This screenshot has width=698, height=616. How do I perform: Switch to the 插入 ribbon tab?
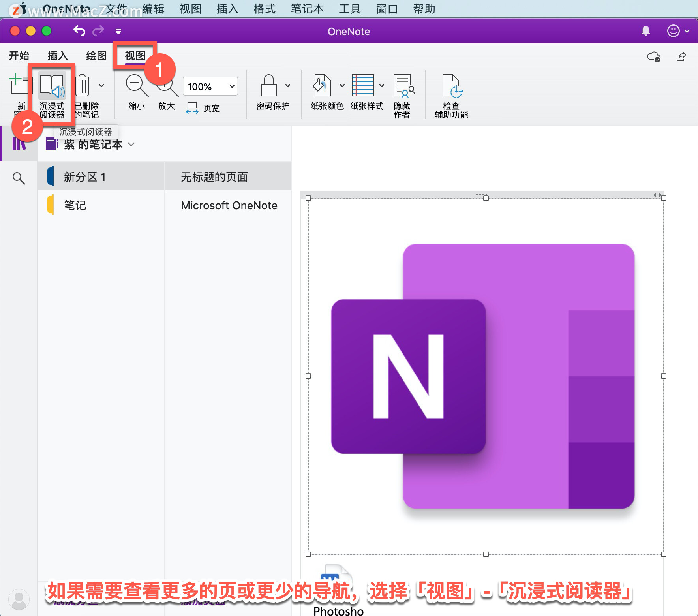click(58, 56)
